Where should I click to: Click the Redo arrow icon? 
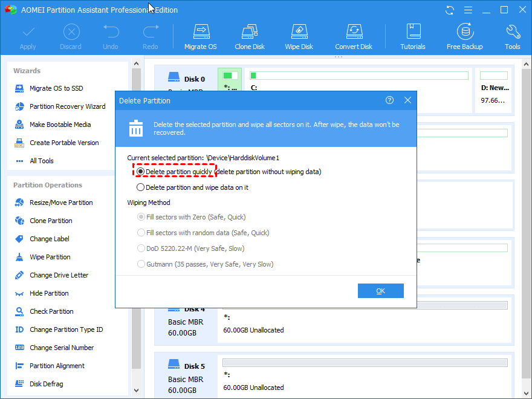[x=151, y=32]
